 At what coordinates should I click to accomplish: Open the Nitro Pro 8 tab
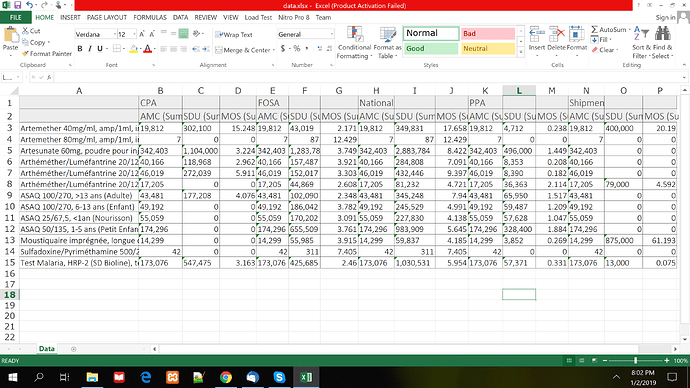point(294,18)
